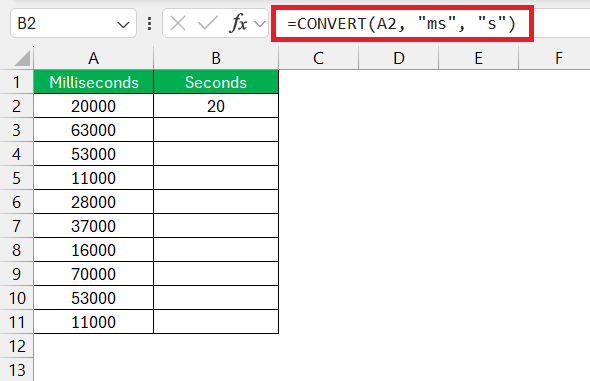590x381 pixels.
Task: Select row 6 header
Action: coord(16,202)
